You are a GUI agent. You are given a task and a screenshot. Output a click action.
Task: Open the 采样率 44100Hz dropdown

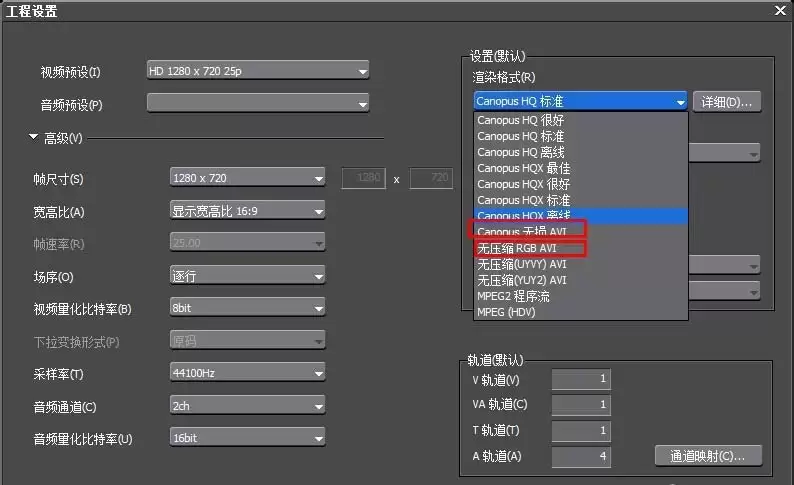(247, 373)
